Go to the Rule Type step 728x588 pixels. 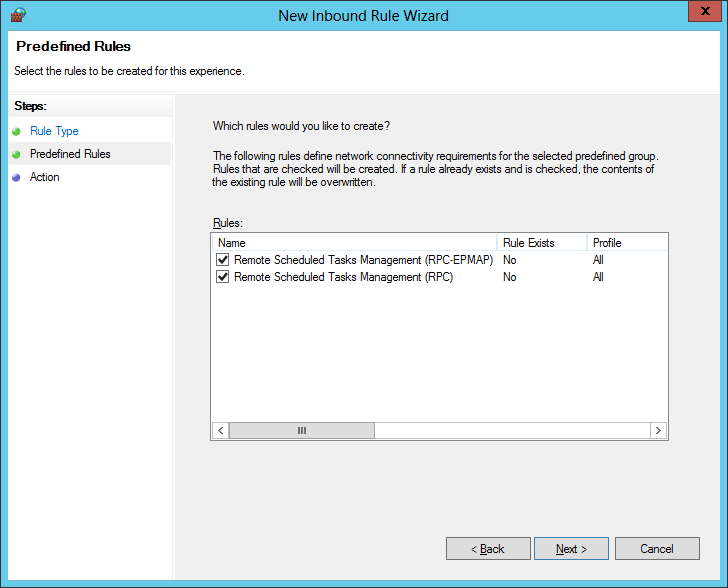54,131
